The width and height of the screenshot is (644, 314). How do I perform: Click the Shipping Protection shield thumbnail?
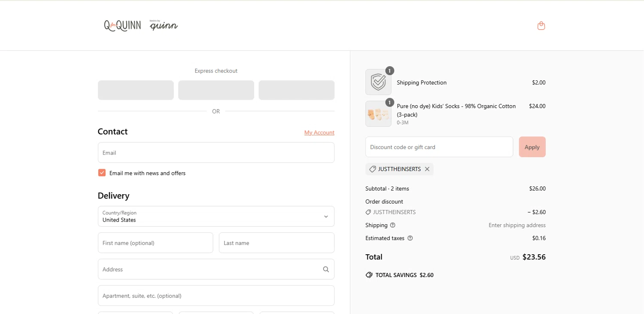378,82
